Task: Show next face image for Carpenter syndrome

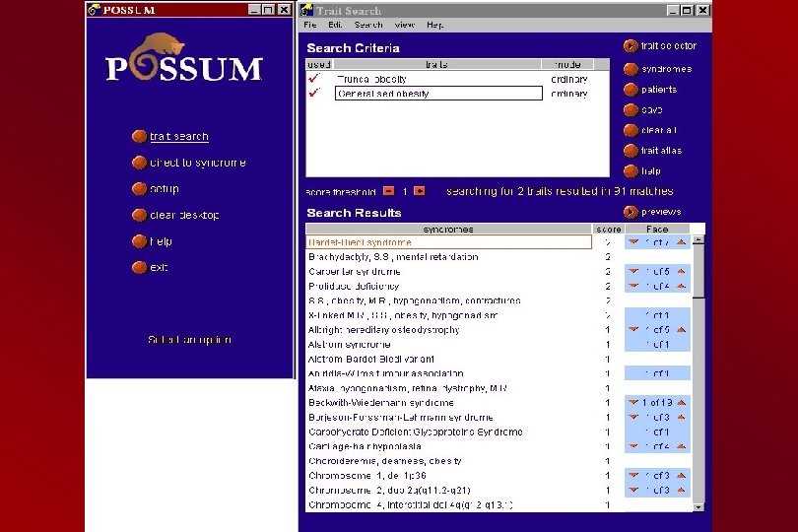Action: point(682,271)
